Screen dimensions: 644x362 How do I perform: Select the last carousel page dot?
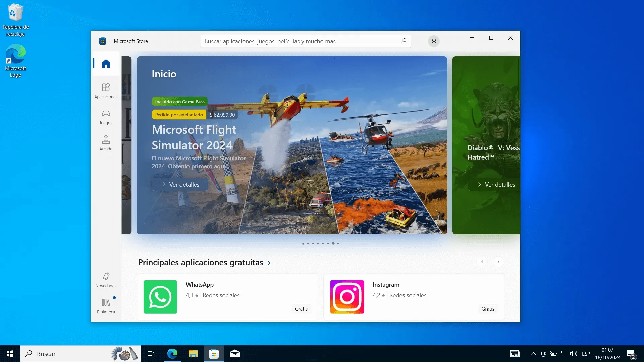point(338,244)
